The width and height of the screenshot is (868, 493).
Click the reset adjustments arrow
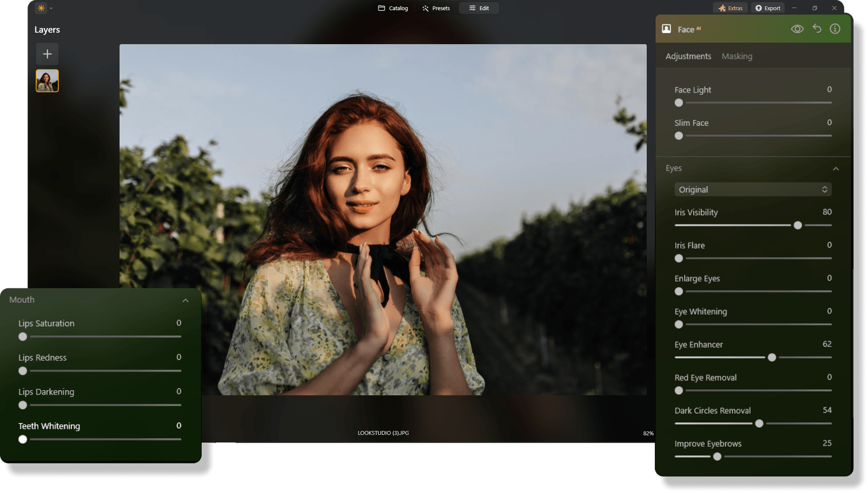pos(817,29)
